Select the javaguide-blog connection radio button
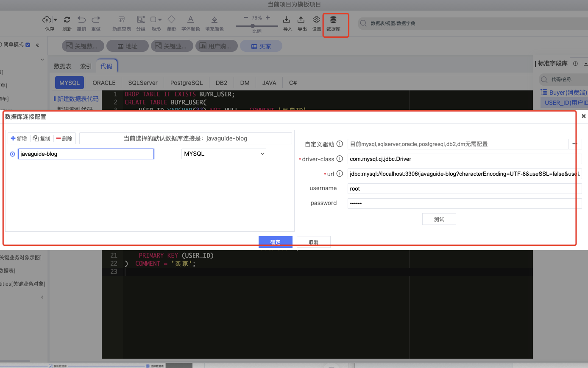This screenshot has height=368, width=588. [x=12, y=154]
